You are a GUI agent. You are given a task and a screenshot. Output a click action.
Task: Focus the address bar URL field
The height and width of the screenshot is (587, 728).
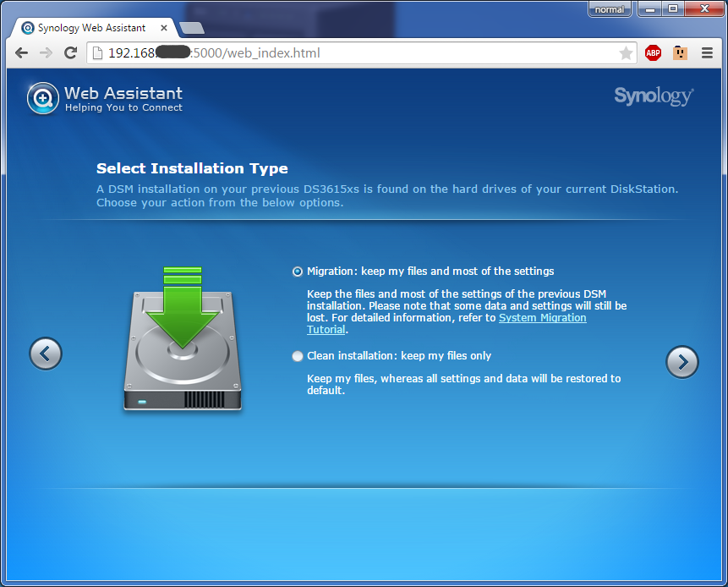(x=355, y=53)
